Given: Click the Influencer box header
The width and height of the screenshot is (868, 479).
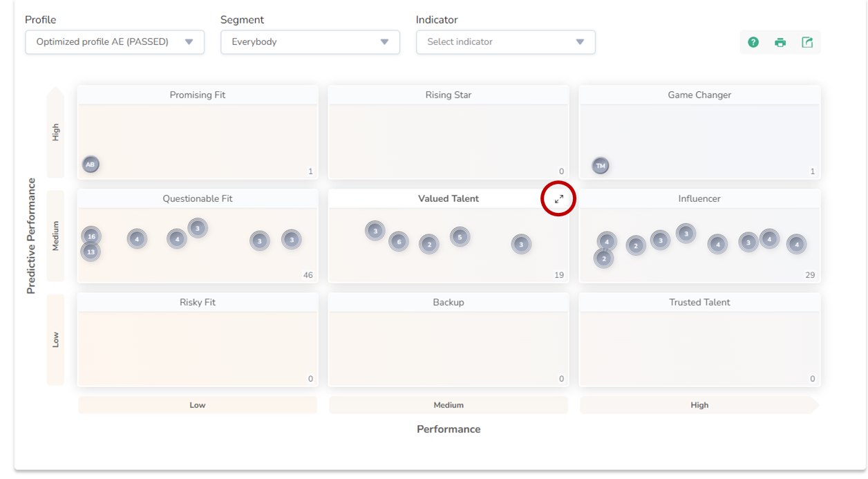Looking at the screenshot, I should (699, 199).
